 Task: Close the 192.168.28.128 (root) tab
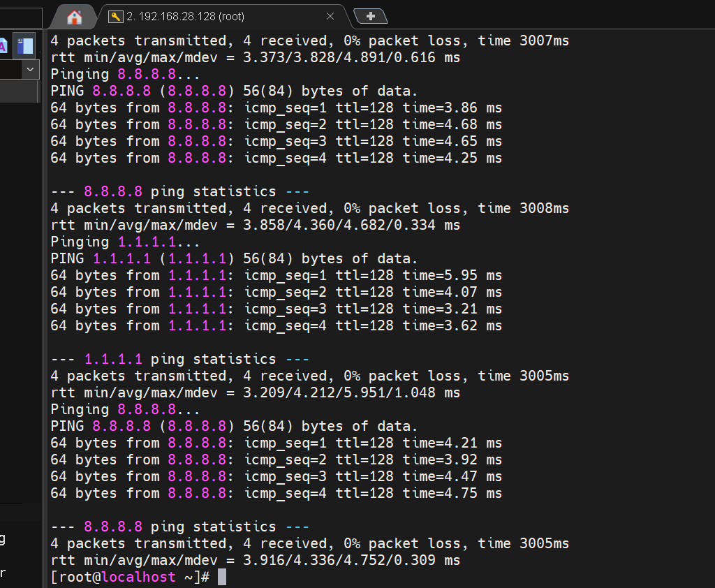pyautogui.click(x=330, y=17)
